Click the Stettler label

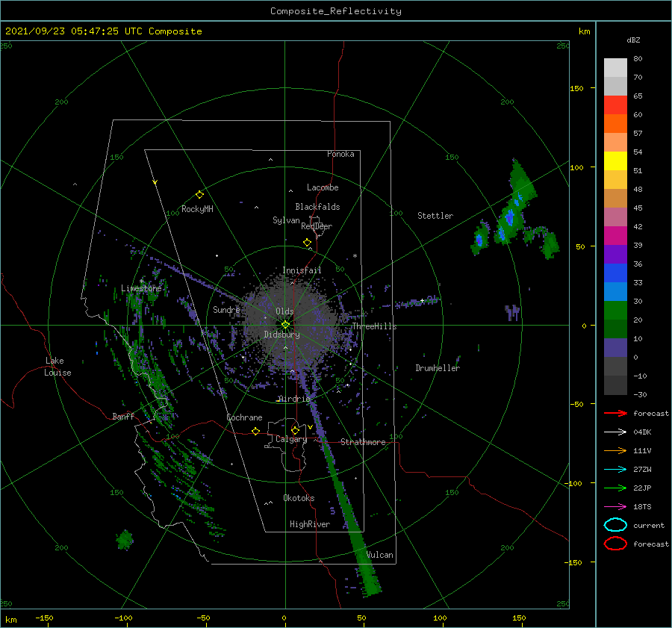point(435,216)
